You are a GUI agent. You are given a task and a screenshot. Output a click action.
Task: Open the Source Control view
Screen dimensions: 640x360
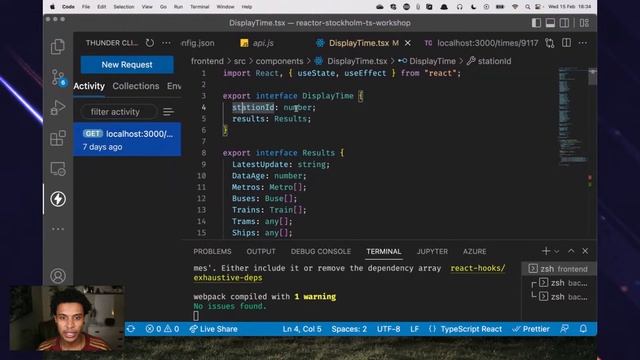pos(58,77)
